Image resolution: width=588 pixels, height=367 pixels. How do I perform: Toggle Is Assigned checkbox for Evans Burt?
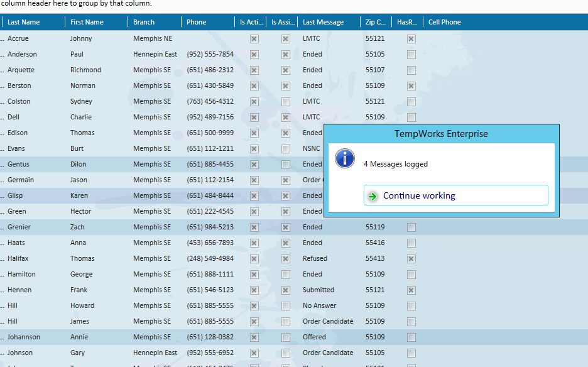pyautogui.click(x=286, y=149)
